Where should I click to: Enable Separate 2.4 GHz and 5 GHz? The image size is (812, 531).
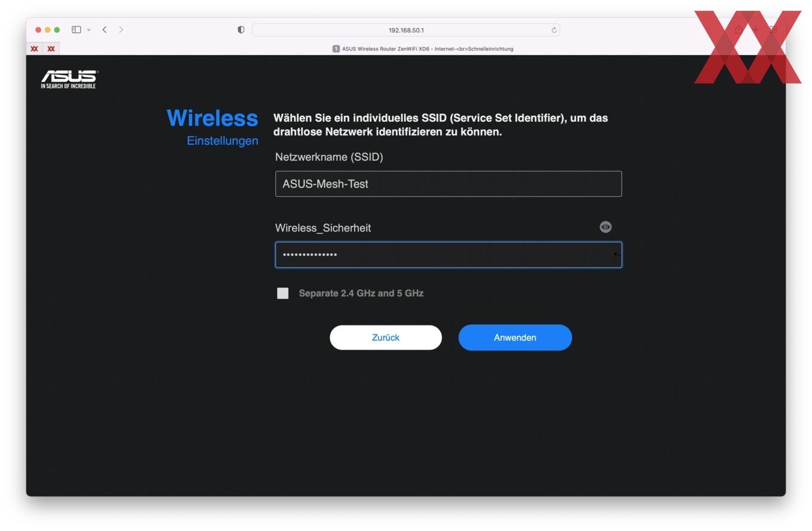283,293
